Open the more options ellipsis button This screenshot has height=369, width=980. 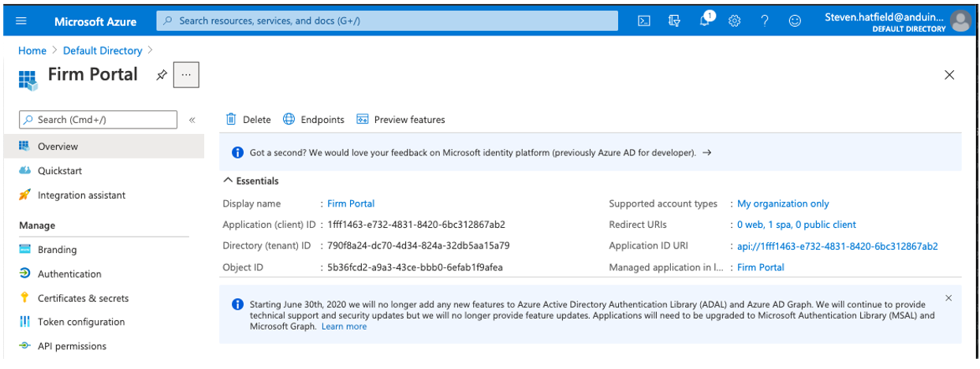pyautogui.click(x=186, y=75)
